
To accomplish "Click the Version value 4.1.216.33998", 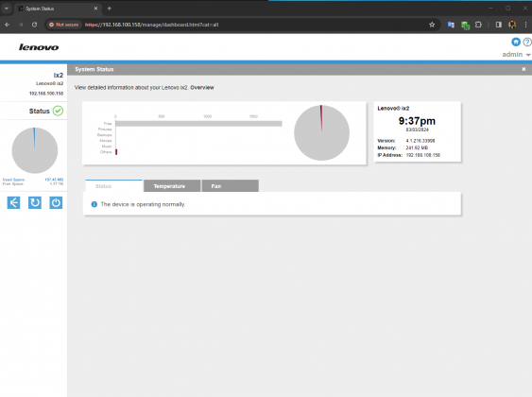I will pyautogui.click(x=420, y=141).
